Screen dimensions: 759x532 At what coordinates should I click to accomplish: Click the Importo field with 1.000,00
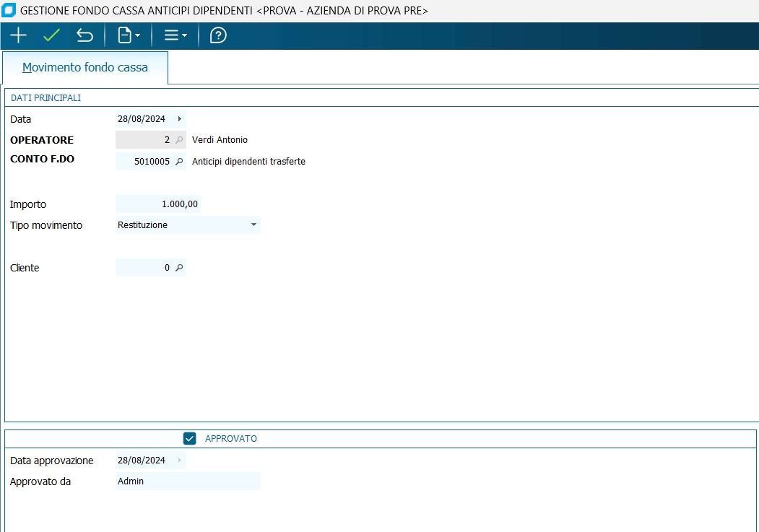158,204
